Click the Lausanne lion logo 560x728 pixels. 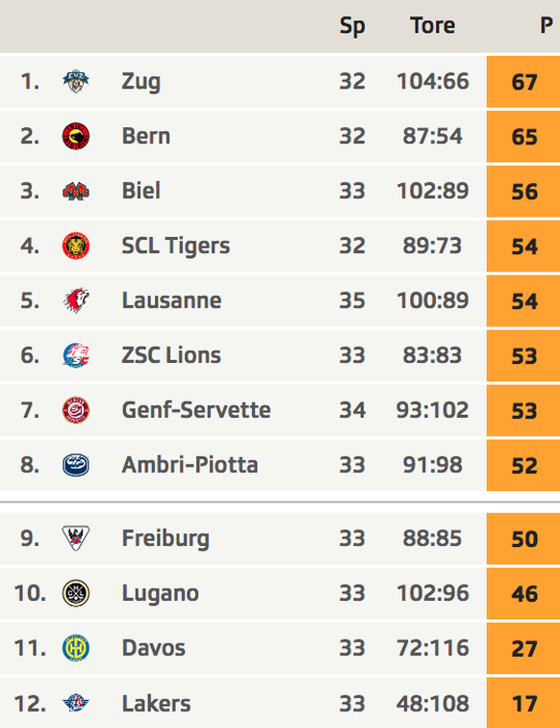click(76, 300)
